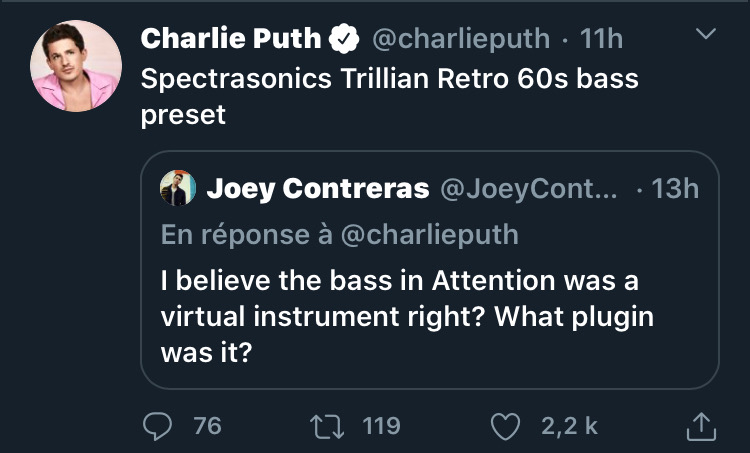Click the Joey Contreras name in quoted tweet

click(317, 188)
